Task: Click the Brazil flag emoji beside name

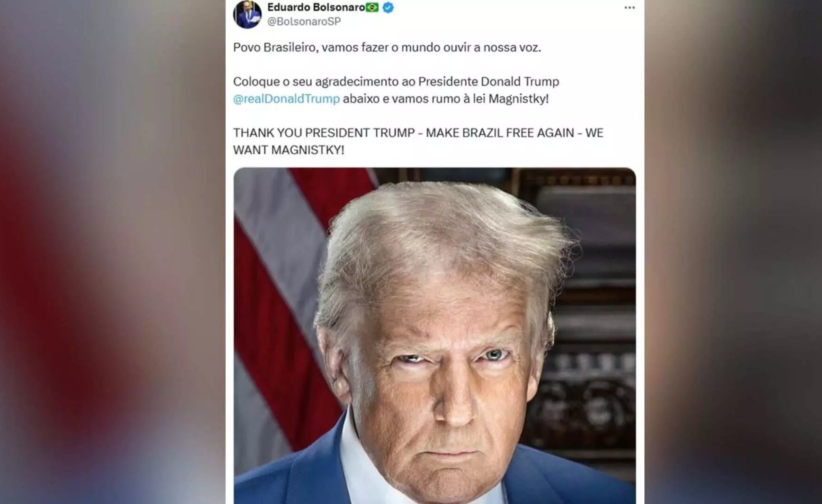Action: (372, 7)
